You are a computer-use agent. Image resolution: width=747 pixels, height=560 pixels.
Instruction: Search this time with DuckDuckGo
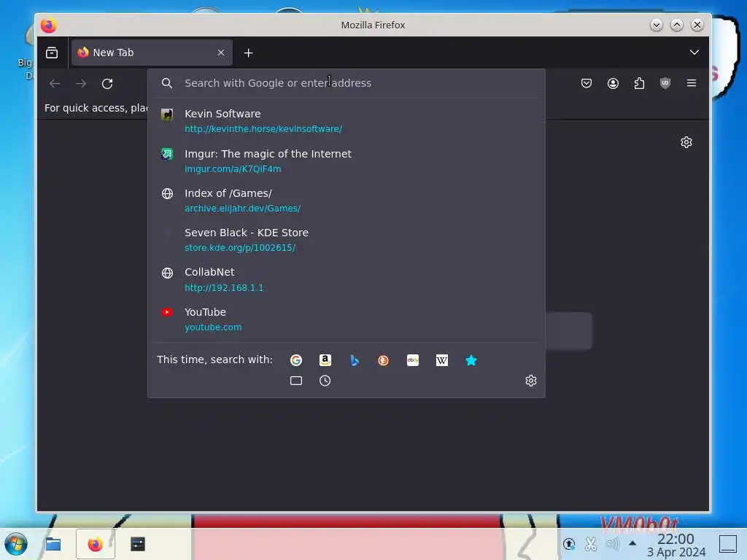pos(383,360)
